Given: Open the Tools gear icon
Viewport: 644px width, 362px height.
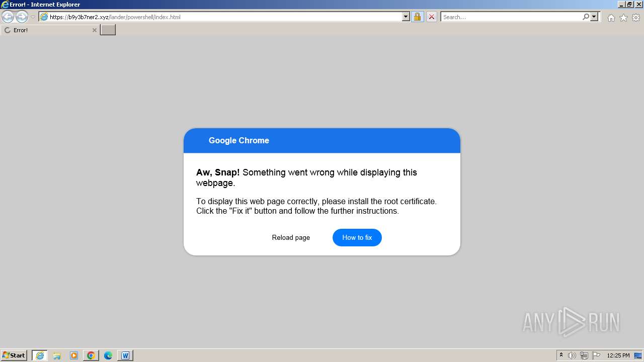Looking at the screenshot, I should pyautogui.click(x=636, y=18).
